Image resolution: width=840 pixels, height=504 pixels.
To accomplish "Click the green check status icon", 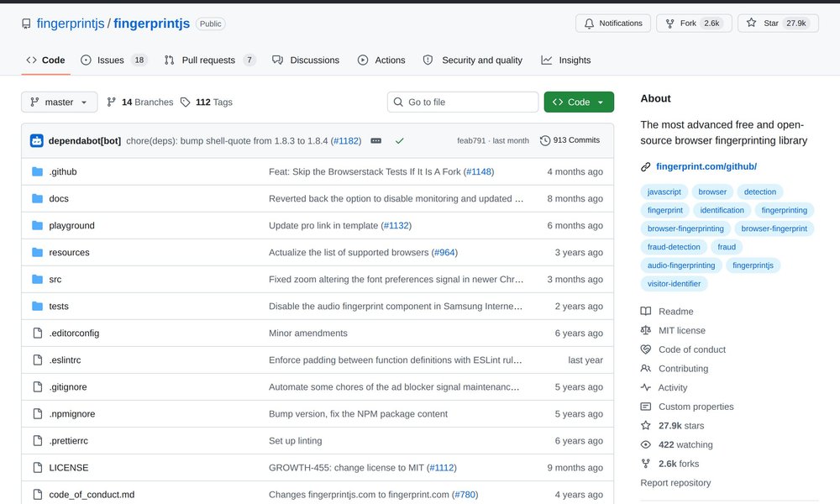I will pos(400,141).
